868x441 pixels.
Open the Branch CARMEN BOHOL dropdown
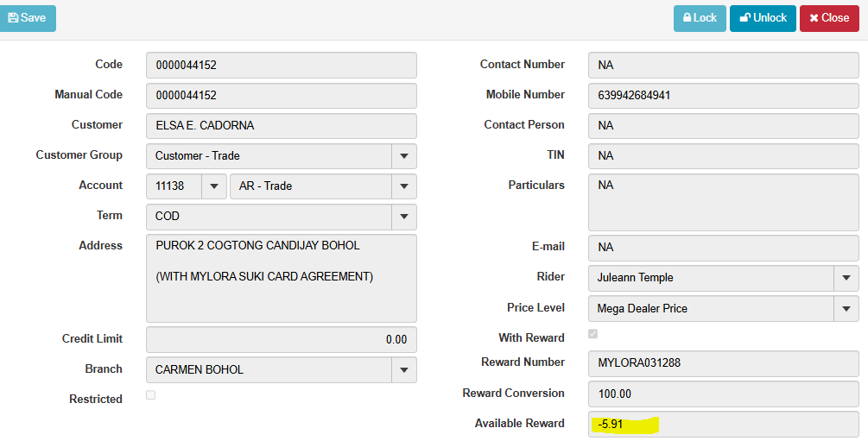pyautogui.click(x=403, y=370)
